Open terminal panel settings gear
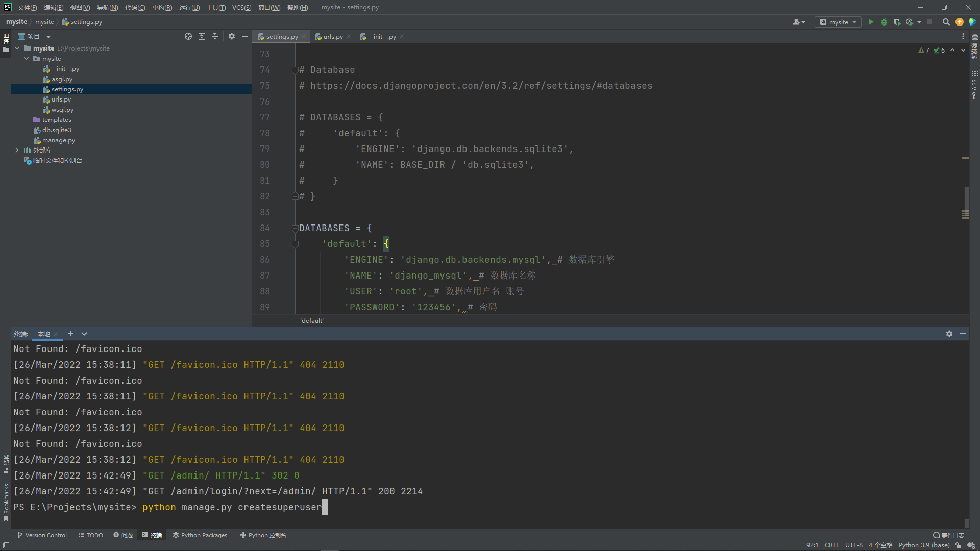Screen dimensions: 980x551 949,334
